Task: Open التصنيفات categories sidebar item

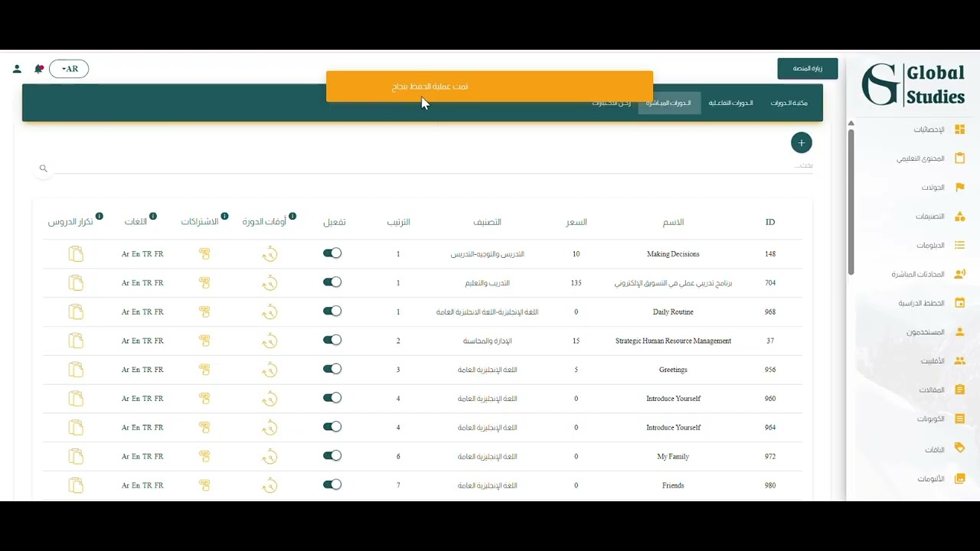Action: click(x=940, y=217)
